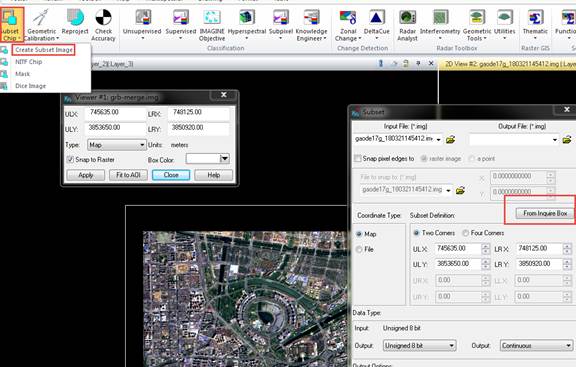Image resolution: width=576 pixels, height=367 pixels.
Task: Browse for file to snap to
Action: [x=460, y=190]
